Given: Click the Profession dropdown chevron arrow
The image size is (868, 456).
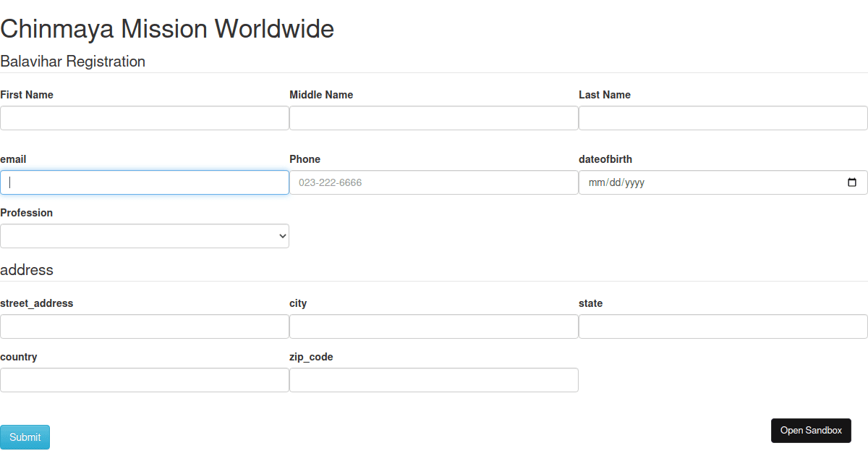Looking at the screenshot, I should [280, 236].
